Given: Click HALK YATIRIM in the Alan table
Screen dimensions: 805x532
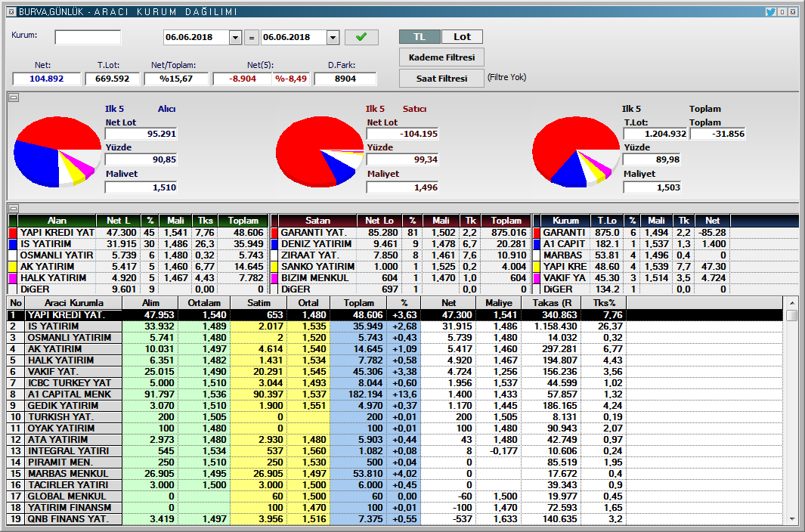Looking at the screenshot, I should tap(54, 278).
